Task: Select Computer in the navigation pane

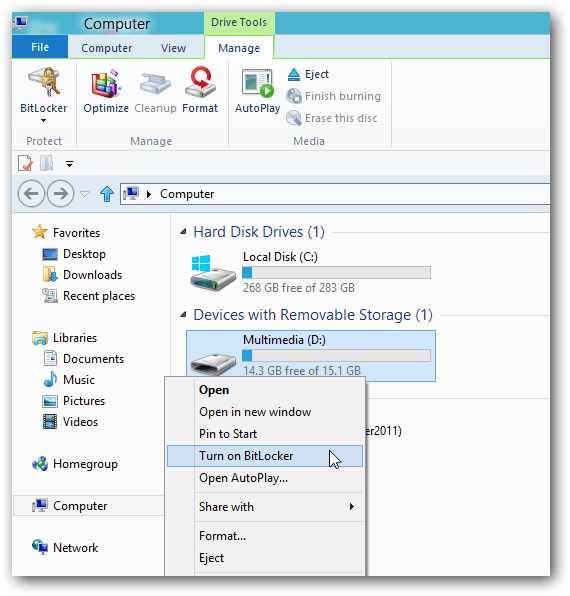Action: click(x=89, y=506)
